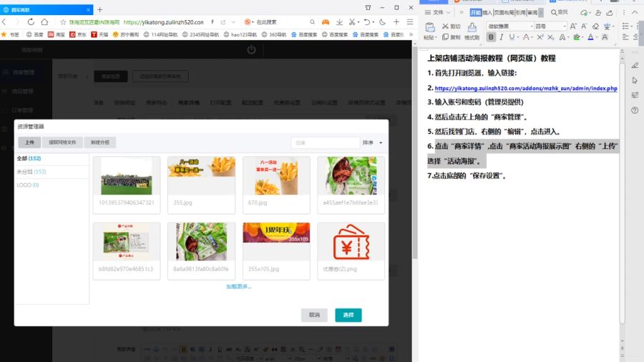Image resolution: width=644 pixels, height=362 pixels.
Task: Switch to the WPS 引用 tab
Action: tap(521, 12)
